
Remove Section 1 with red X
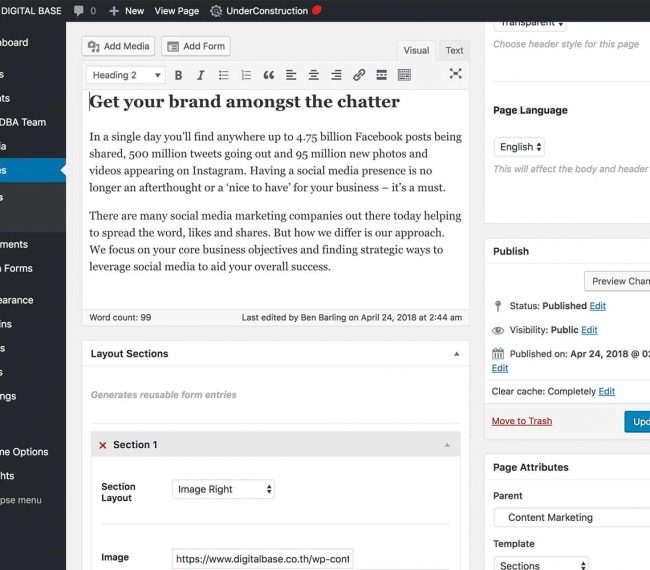[x=103, y=445]
